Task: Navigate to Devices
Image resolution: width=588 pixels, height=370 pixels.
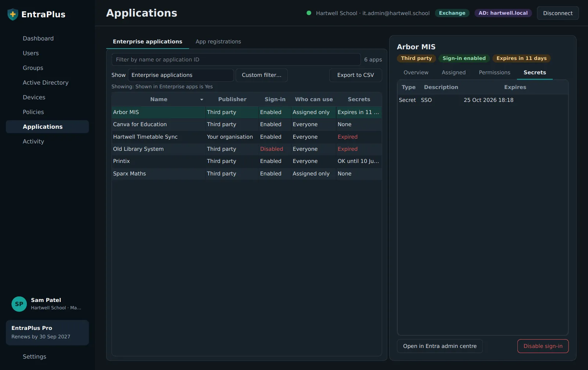Action: (x=47, y=97)
